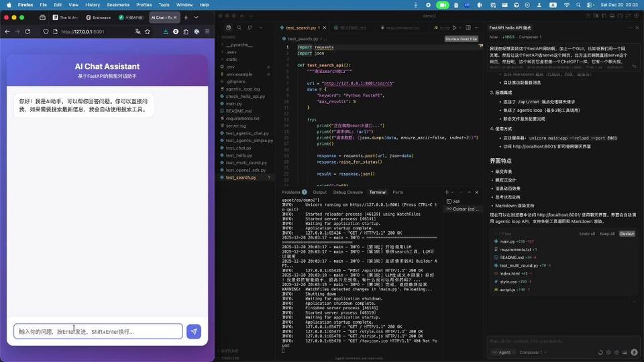Maximize the terminal panel with caret icon
644x362 pixels.
pyautogui.click(x=470, y=192)
